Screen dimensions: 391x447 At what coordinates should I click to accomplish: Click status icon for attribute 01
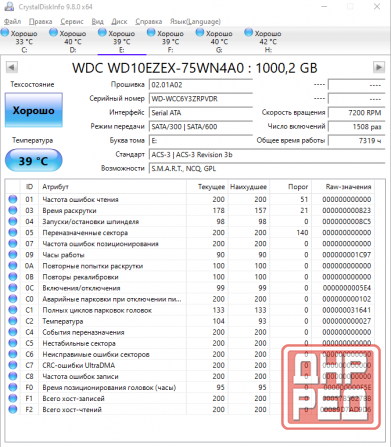click(13, 199)
